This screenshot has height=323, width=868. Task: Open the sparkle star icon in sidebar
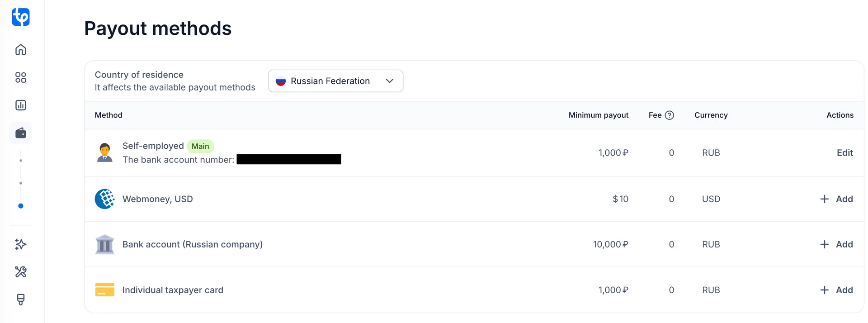[x=21, y=244]
